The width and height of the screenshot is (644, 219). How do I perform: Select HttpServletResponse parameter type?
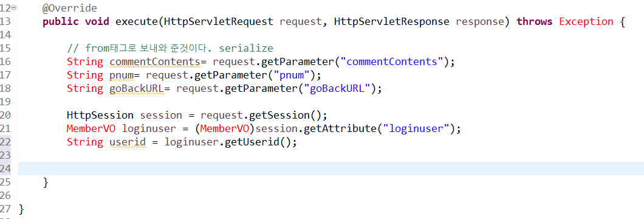[391, 21]
